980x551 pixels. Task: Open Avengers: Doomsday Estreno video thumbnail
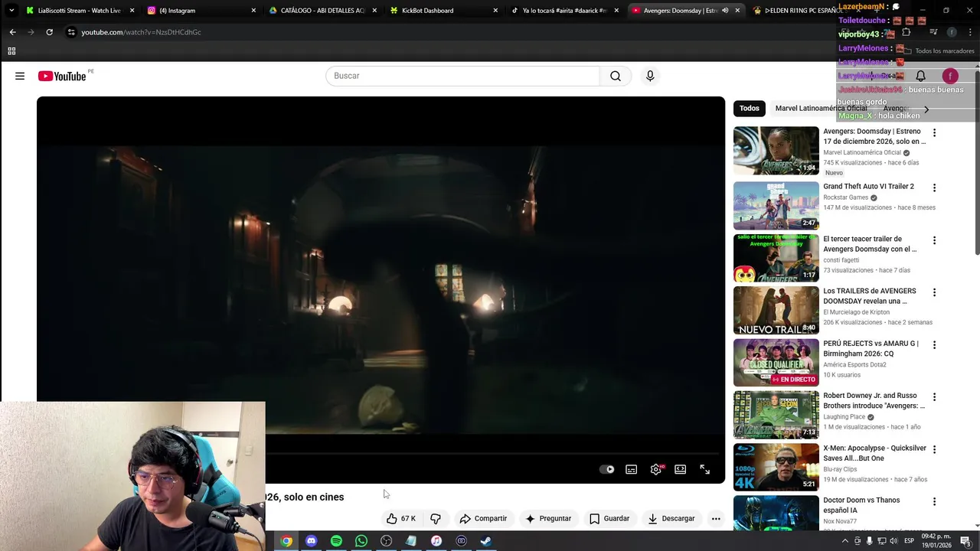[x=776, y=151]
